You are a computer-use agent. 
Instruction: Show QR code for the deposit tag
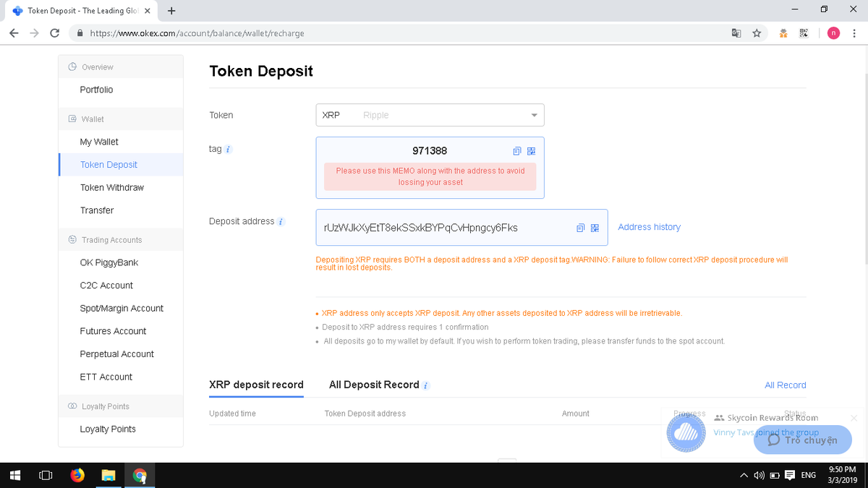(x=532, y=151)
